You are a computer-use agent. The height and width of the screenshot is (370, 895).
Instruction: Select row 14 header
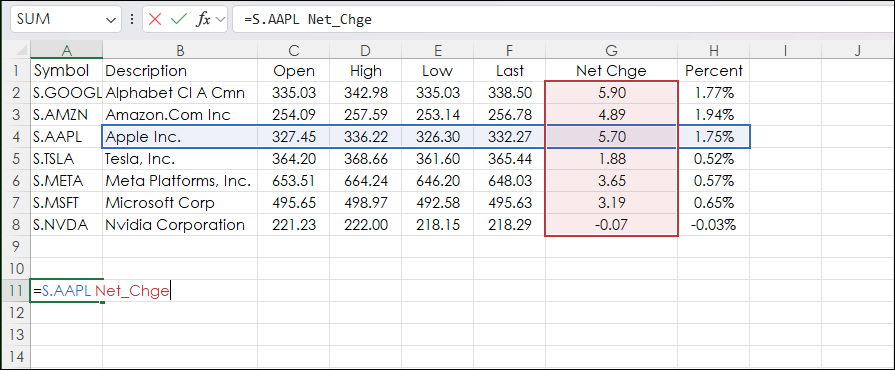(x=16, y=357)
